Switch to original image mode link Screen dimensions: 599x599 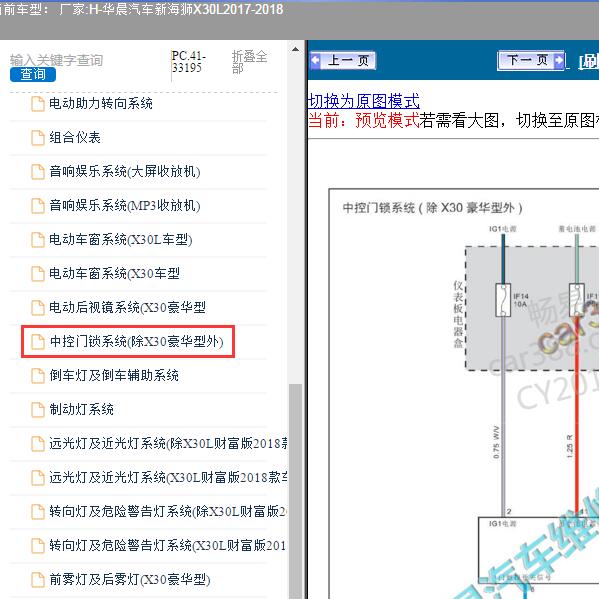point(364,101)
